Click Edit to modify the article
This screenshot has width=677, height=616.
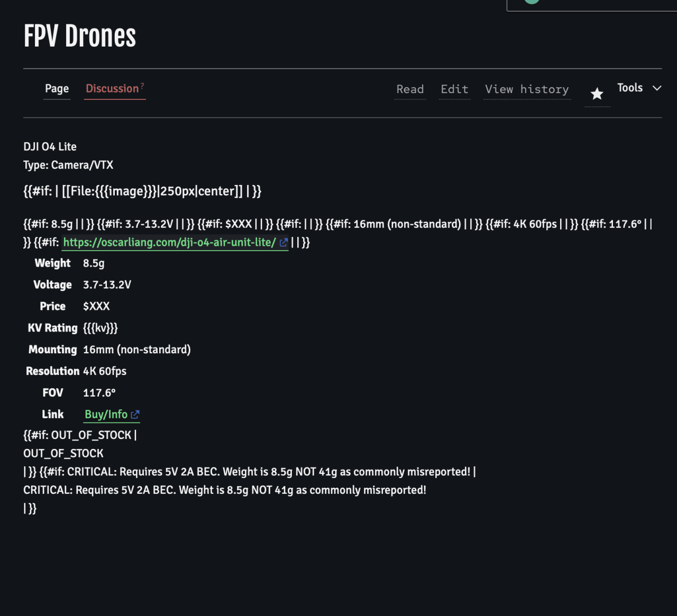pyautogui.click(x=454, y=89)
